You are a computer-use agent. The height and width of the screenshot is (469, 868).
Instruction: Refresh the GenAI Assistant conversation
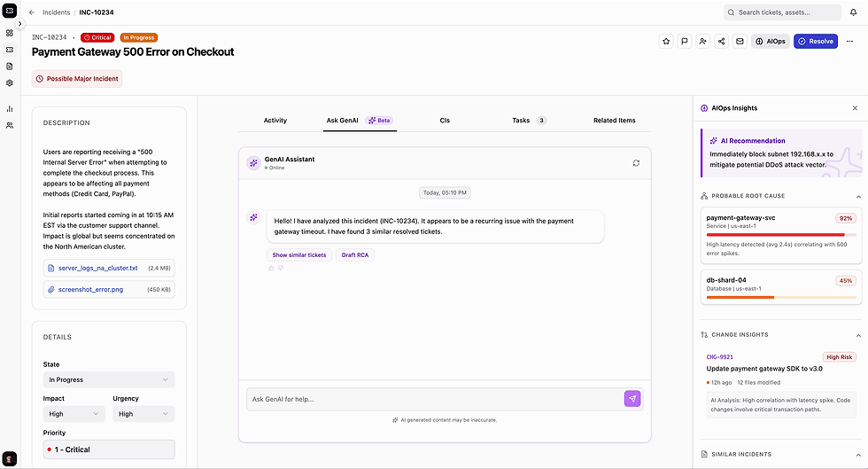(x=635, y=163)
